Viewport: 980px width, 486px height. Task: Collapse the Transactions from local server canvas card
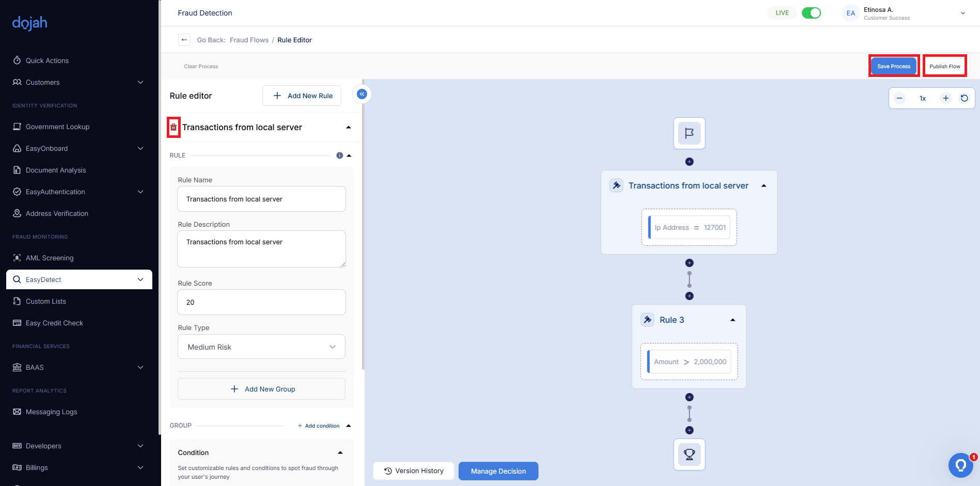click(x=764, y=185)
